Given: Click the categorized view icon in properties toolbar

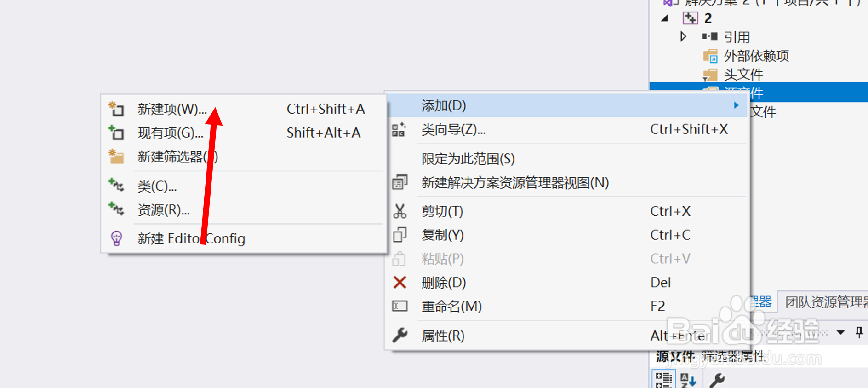Looking at the screenshot, I should tap(663, 380).
